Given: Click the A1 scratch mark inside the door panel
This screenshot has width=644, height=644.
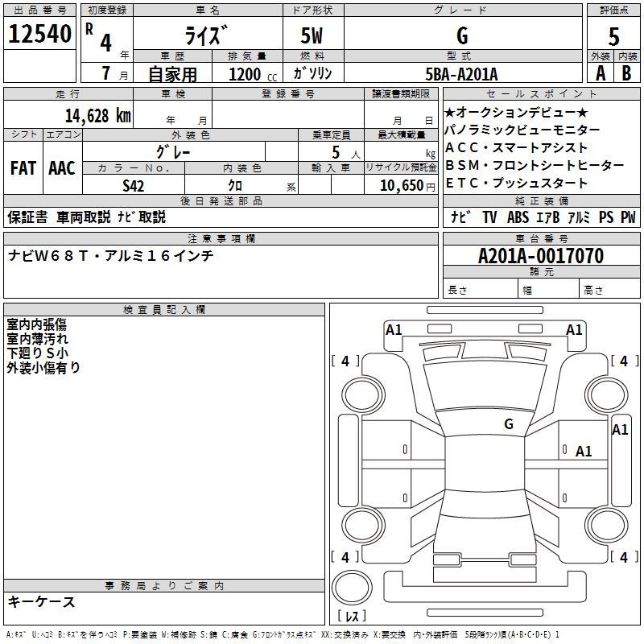Looking at the screenshot, I should pos(584,452).
